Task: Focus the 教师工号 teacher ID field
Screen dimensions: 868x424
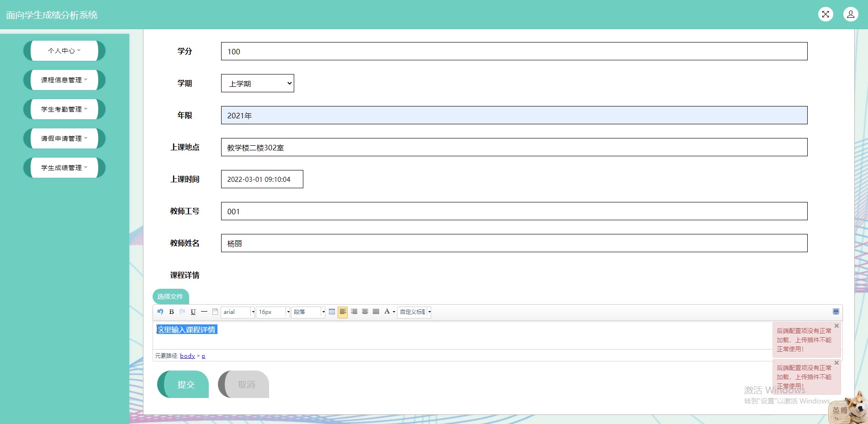Action: click(x=514, y=211)
